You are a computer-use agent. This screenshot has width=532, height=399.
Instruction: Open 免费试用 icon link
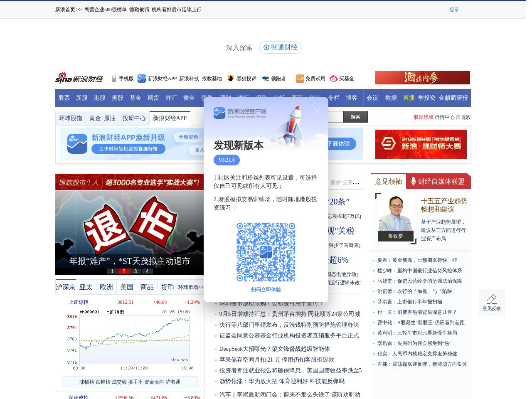[310, 79]
